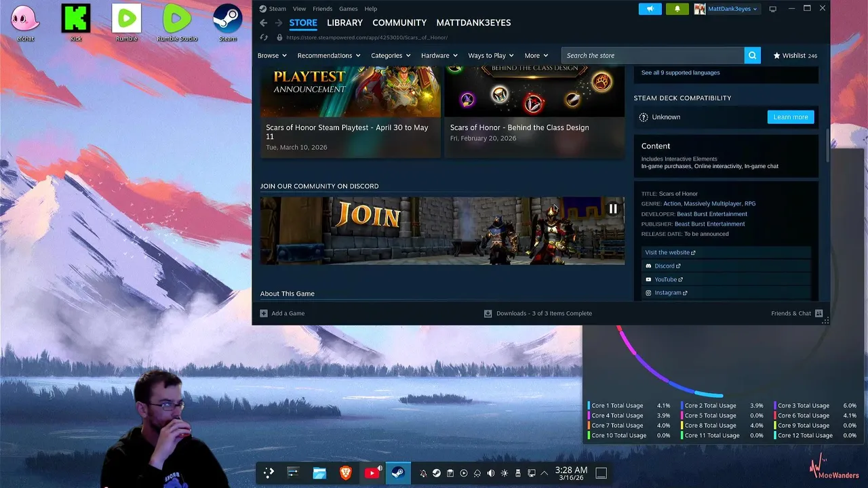Image resolution: width=868 pixels, height=488 pixels.
Task: Open the Friends menu
Action: pos(322,9)
